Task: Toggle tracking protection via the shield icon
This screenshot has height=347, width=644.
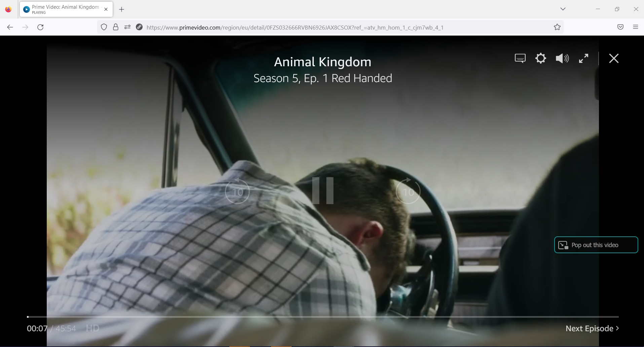Action: click(104, 27)
